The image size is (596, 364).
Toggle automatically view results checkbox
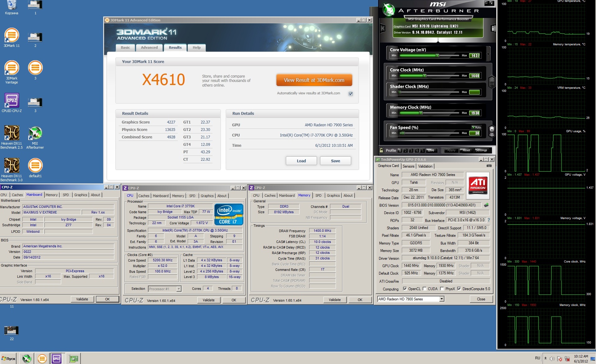pyautogui.click(x=351, y=94)
